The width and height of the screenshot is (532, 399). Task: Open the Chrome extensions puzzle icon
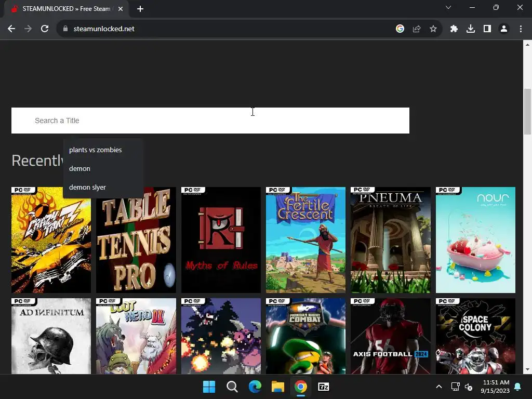454,29
